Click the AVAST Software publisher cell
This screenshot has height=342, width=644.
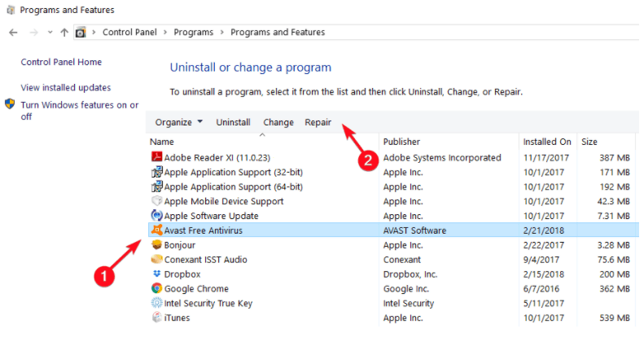(x=414, y=230)
